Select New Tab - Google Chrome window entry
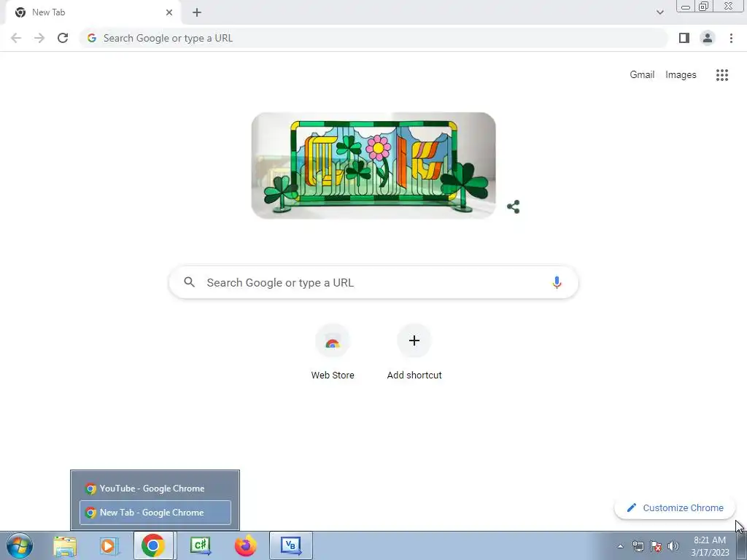This screenshot has height=560, width=747. tap(155, 513)
